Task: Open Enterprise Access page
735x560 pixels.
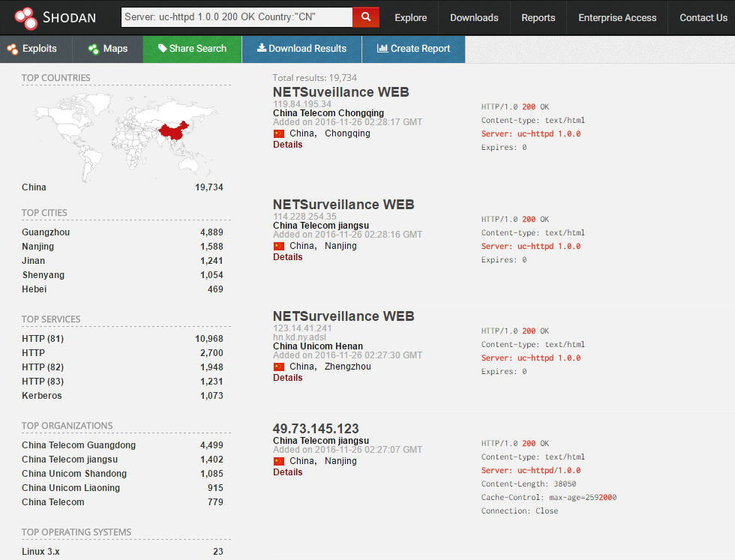Action: click(x=617, y=18)
